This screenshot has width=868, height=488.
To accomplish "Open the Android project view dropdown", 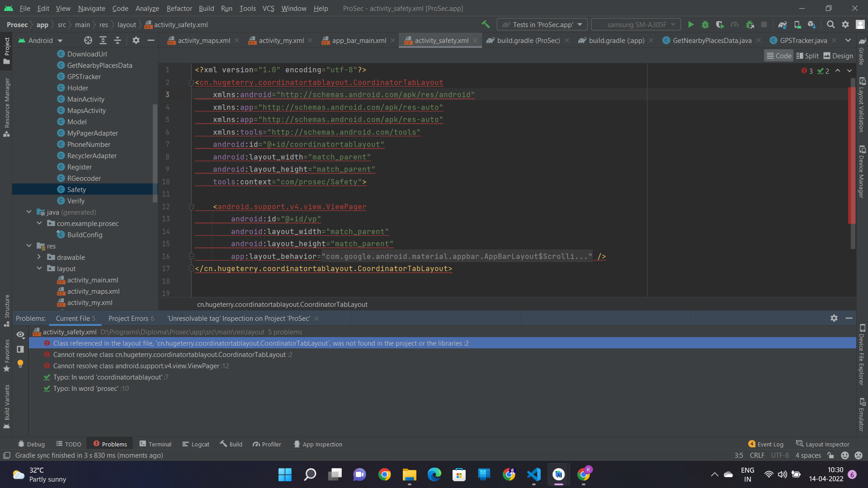I will 40,40.
